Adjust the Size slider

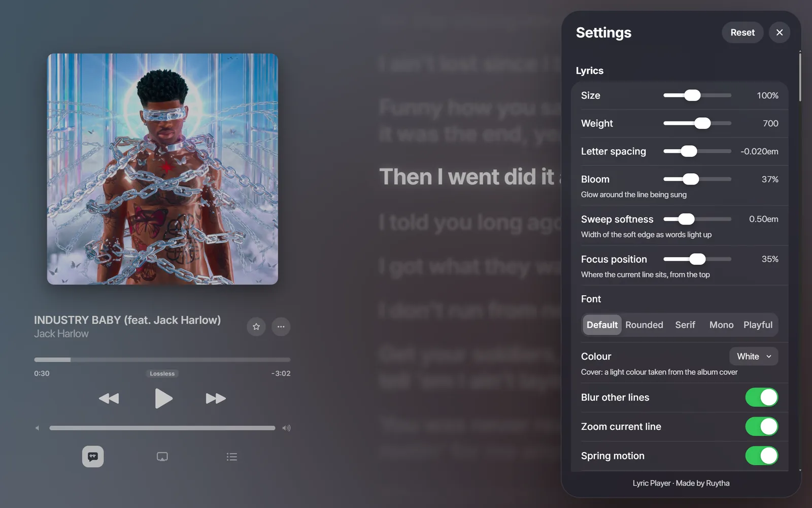point(697,96)
